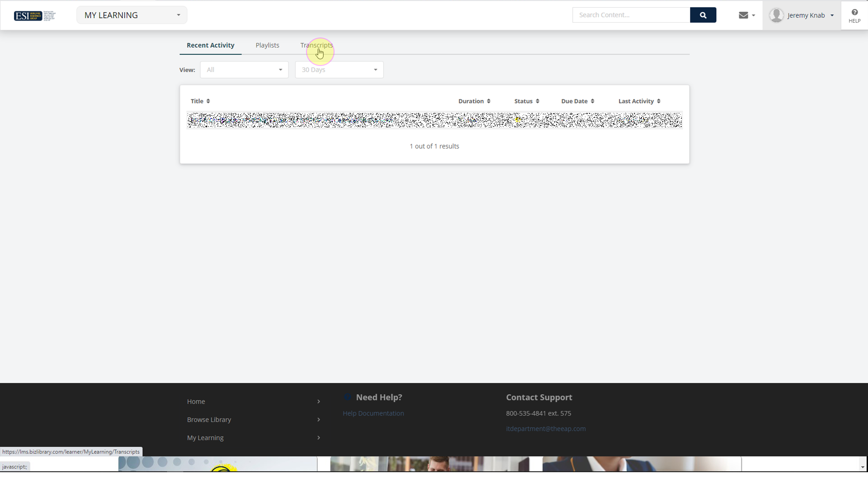
Task: Open the dropdown beside the envelope icon
Action: pyautogui.click(x=753, y=15)
